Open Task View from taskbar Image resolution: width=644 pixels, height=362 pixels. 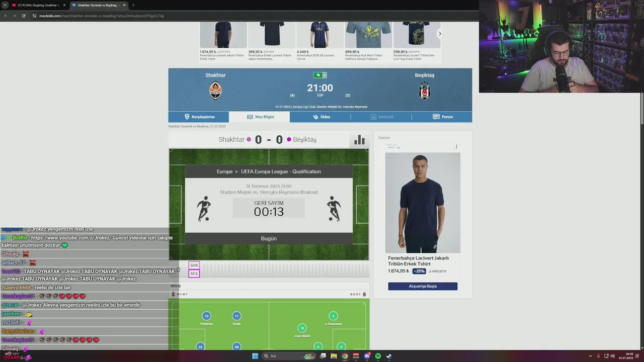click(323, 356)
